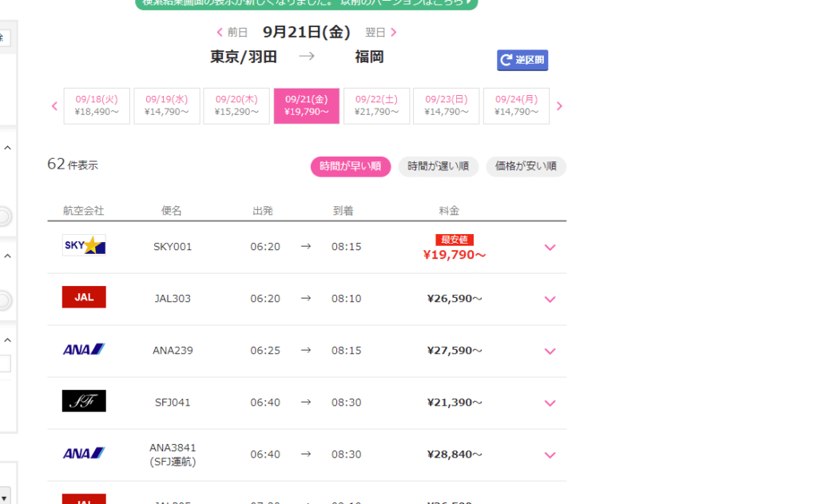This screenshot has width=818, height=504.
Task: Click the 便名 column header
Action: point(171,211)
